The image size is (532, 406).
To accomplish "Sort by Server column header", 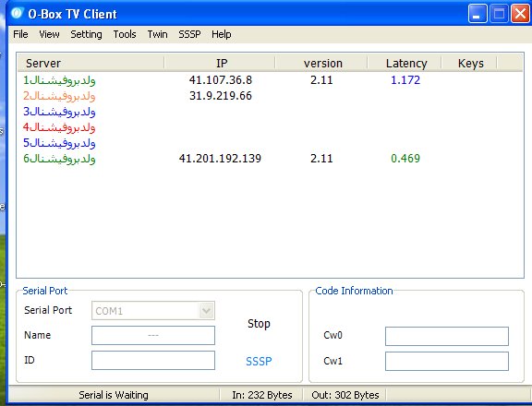I will coord(91,63).
